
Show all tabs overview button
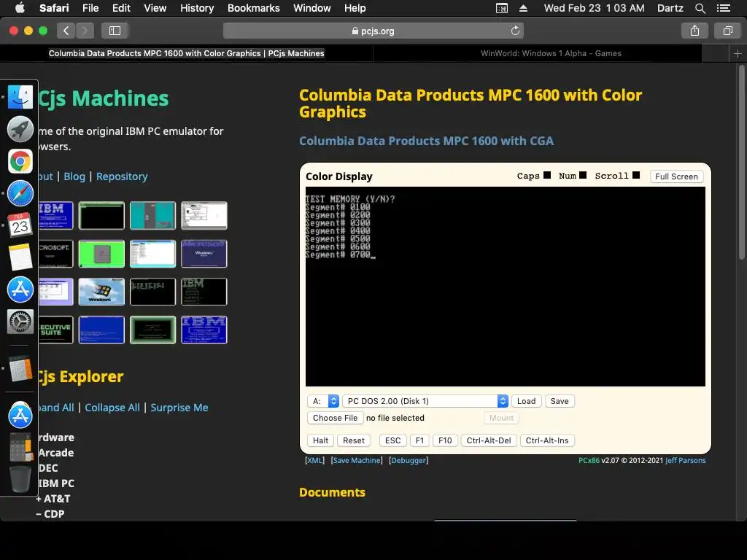click(x=727, y=31)
